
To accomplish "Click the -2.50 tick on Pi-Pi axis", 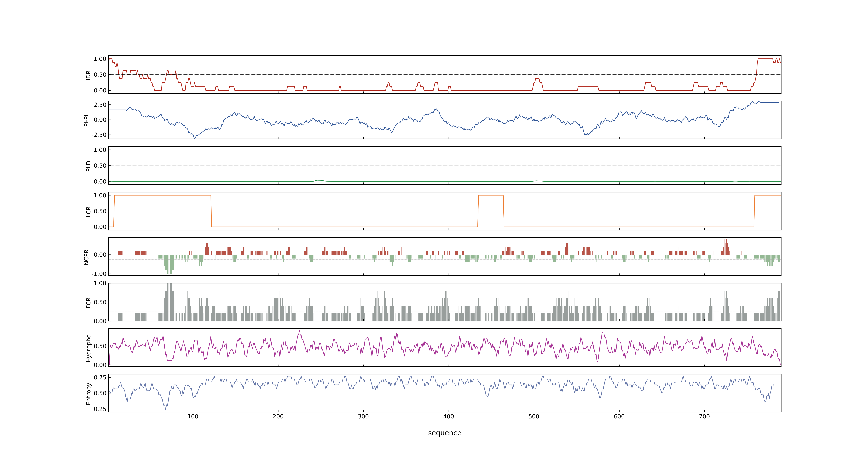I will [99, 135].
